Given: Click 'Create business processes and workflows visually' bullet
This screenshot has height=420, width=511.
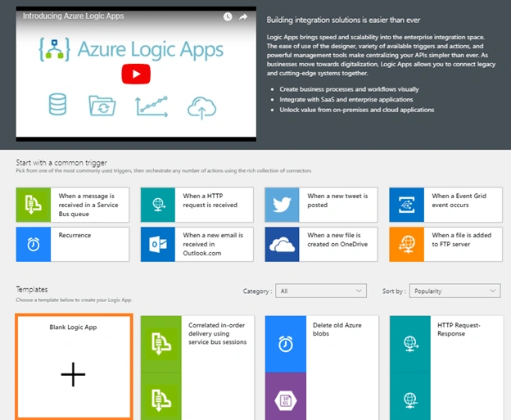Looking at the screenshot, I should [349, 89].
